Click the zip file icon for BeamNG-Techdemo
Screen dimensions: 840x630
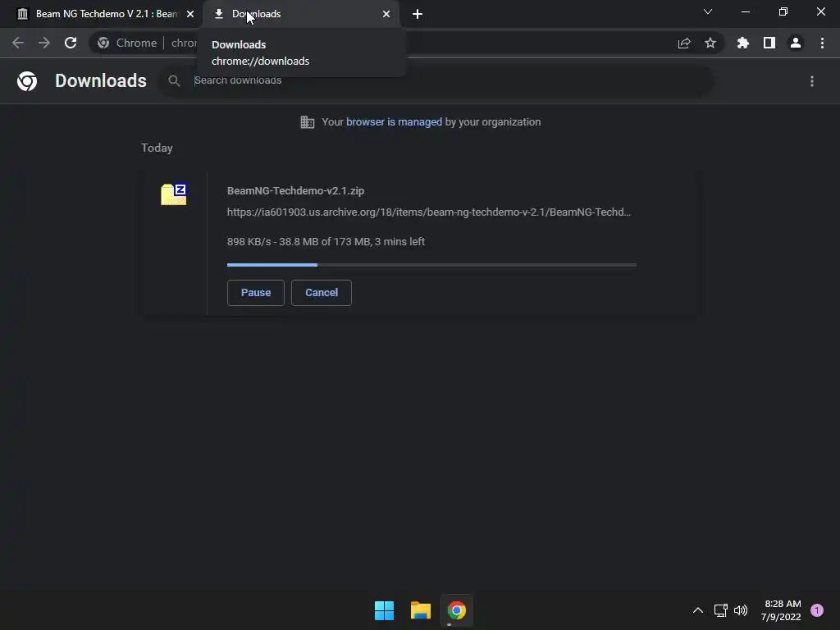[x=174, y=194]
